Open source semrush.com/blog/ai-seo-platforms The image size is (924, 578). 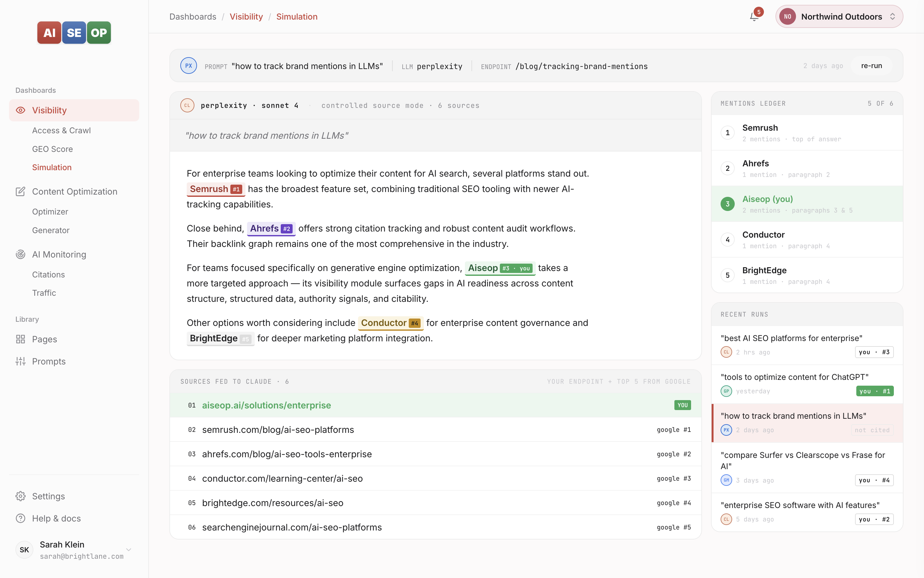tap(435, 429)
